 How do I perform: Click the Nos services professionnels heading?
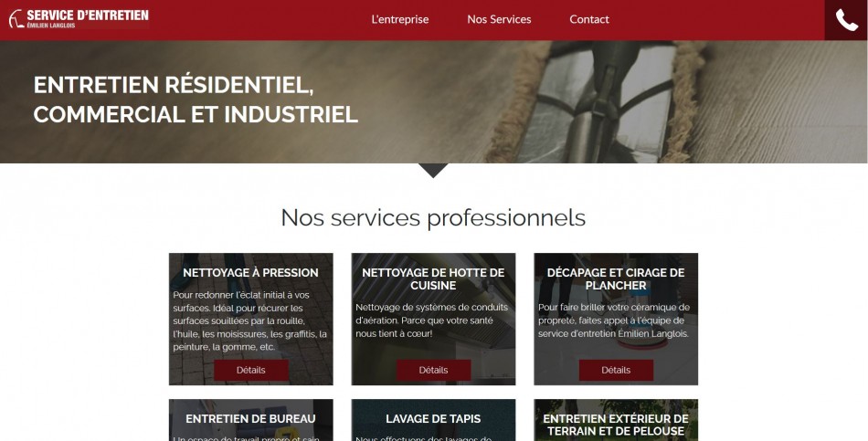pos(433,217)
